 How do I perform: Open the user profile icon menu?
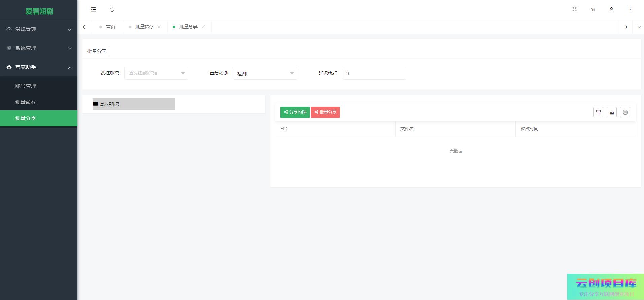611,10
